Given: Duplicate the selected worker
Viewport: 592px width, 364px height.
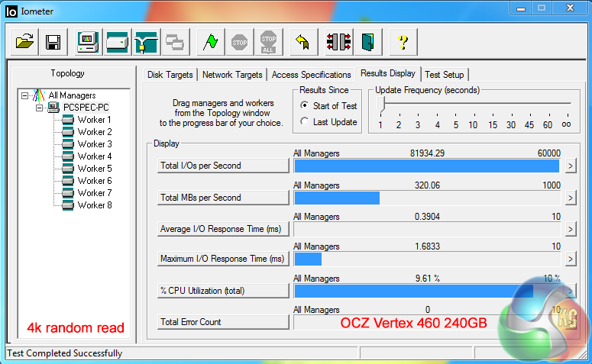Looking at the screenshot, I should [175, 41].
